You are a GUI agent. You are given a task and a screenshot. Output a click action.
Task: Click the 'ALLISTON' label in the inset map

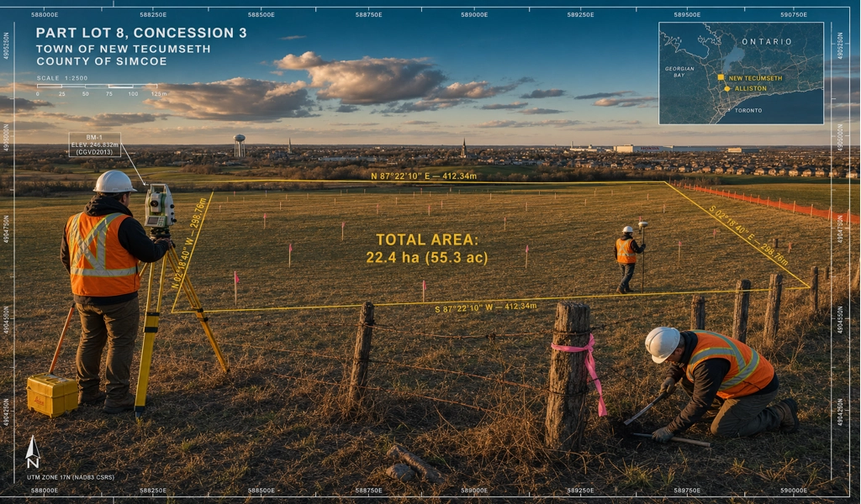pyautogui.click(x=751, y=88)
